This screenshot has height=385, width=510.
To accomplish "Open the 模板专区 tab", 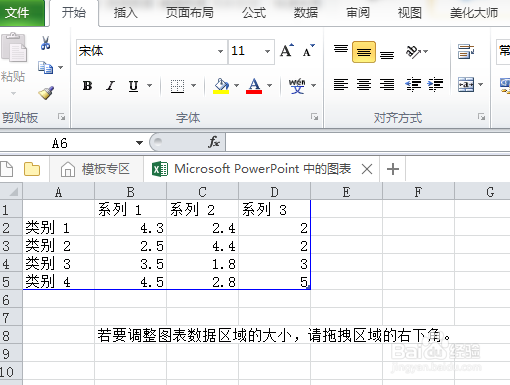I will 96,169.
